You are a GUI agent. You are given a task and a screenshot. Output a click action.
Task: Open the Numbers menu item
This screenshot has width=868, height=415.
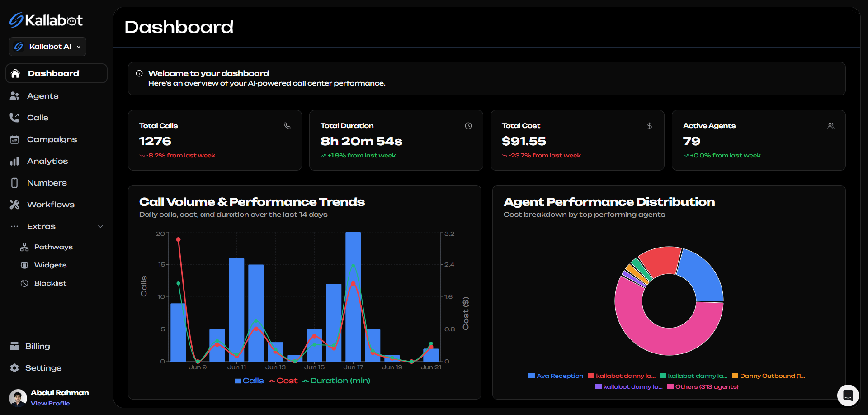click(x=47, y=183)
